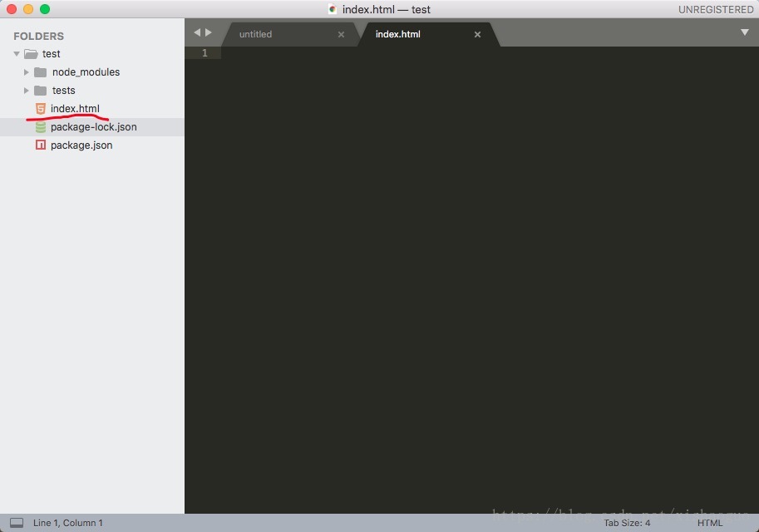Open the HTML syntax selector

[x=710, y=523]
